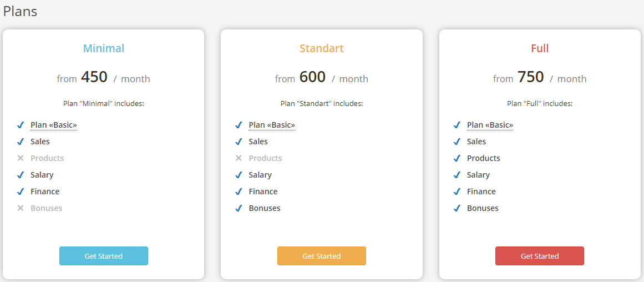
Task: Click the checkmark beside Plan «Basic» in Minimal
Action: 21,125
